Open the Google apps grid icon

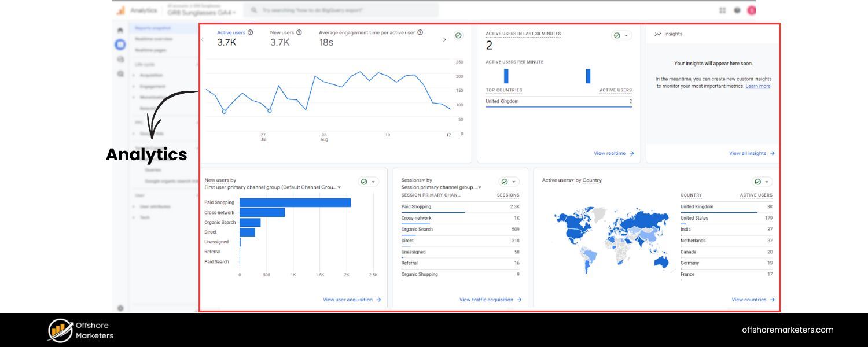point(722,10)
